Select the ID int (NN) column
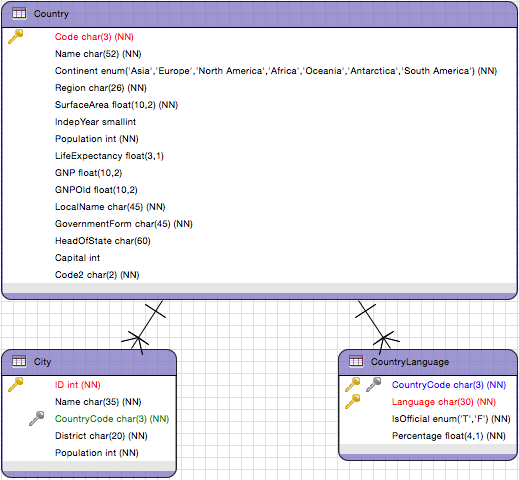Image resolution: width=519 pixels, height=480 pixels. [78, 385]
